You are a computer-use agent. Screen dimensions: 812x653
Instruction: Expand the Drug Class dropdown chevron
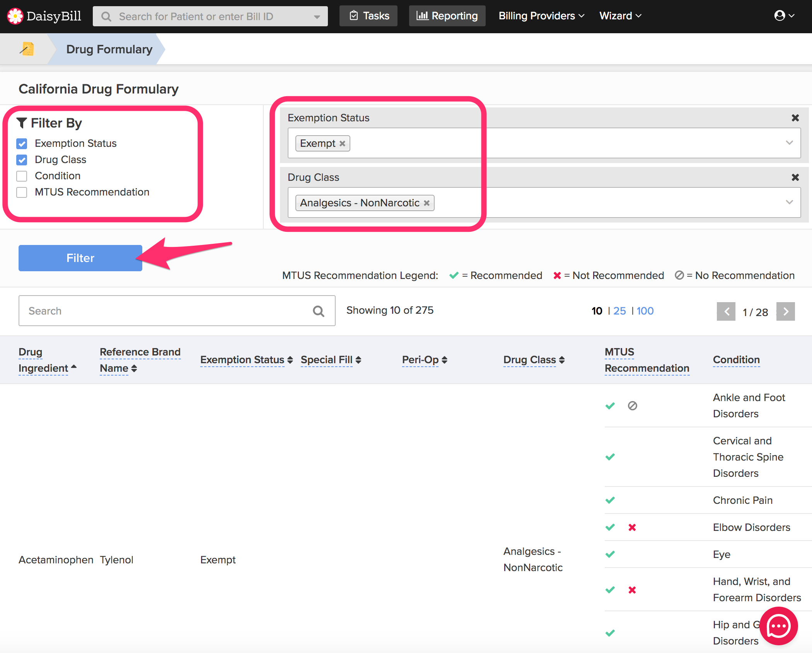coord(789,202)
